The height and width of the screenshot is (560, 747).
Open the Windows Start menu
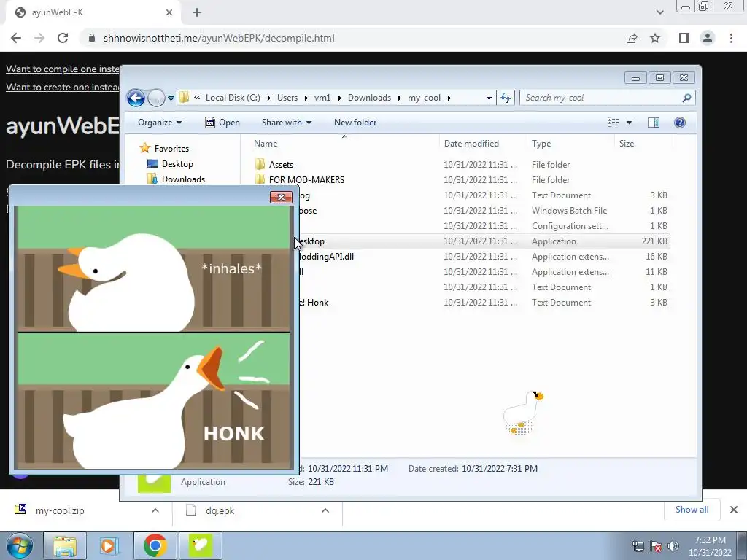(20, 545)
